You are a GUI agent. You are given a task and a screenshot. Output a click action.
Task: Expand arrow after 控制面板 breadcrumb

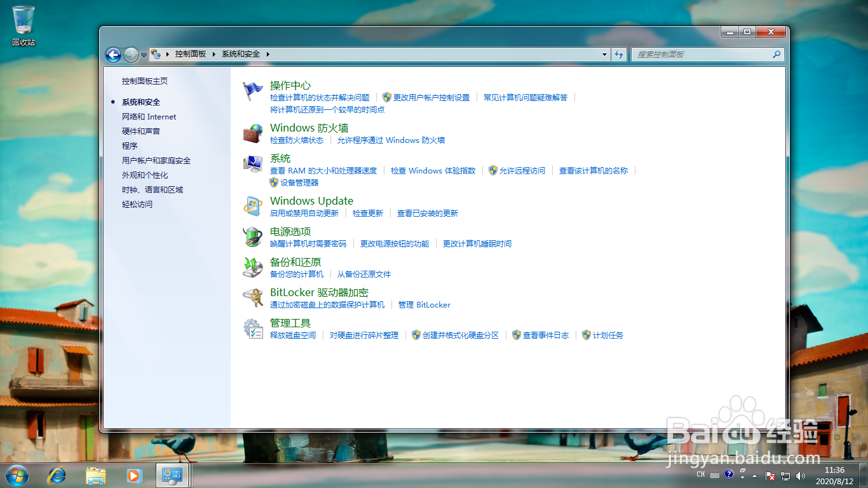[x=214, y=55]
